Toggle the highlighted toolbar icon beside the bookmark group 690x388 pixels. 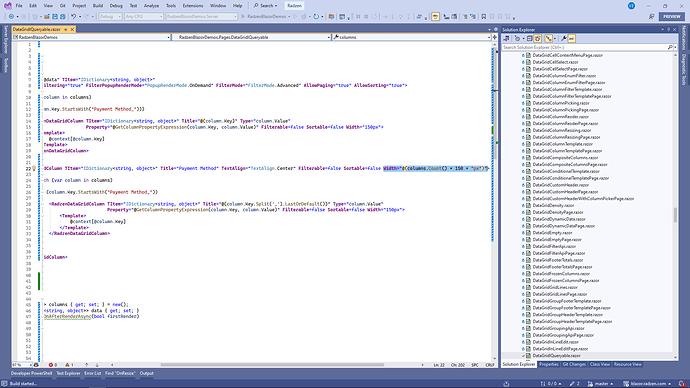click(435, 16)
